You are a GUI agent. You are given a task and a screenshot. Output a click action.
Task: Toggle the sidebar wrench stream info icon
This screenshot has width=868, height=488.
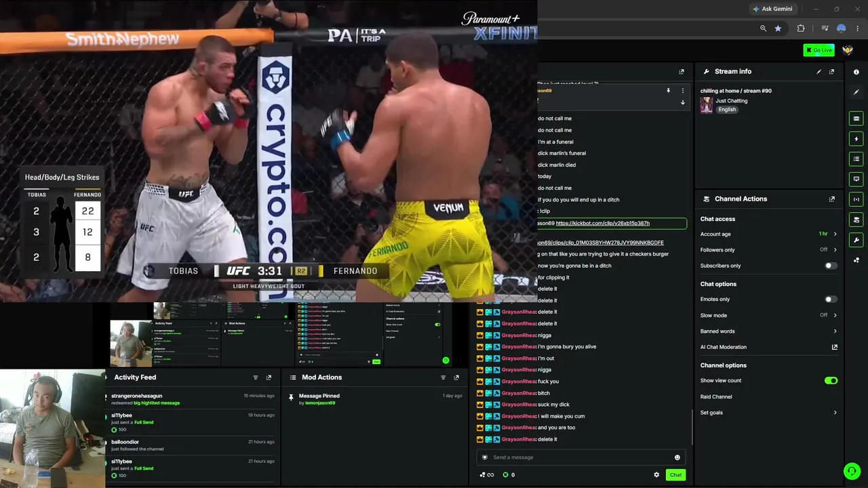(856, 240)
